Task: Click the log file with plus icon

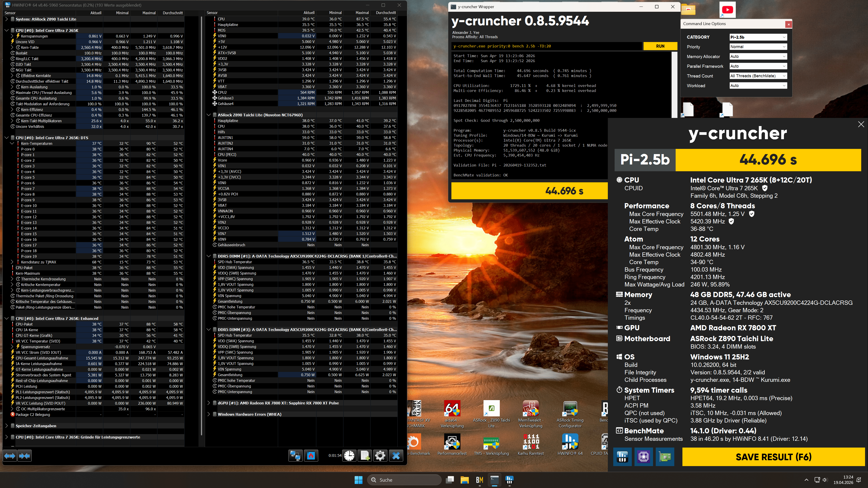Action: click(365, 456)
